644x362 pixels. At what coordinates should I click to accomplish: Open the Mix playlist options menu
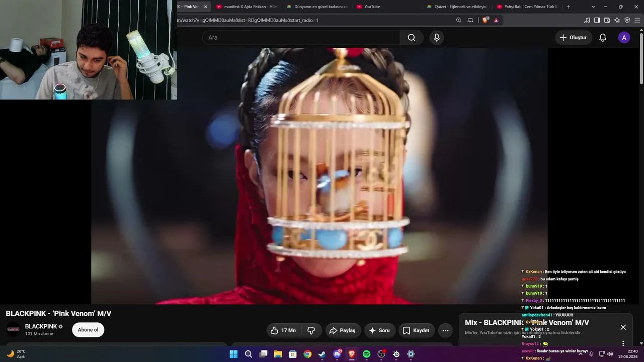(x=623, y=343)
